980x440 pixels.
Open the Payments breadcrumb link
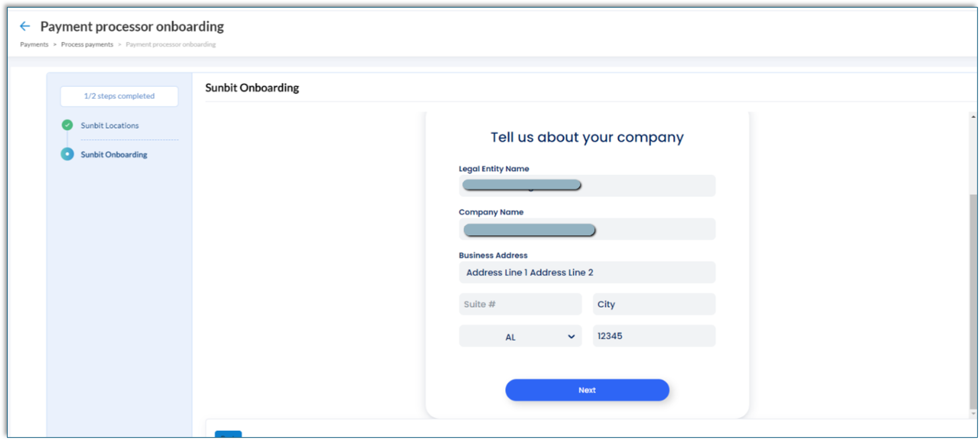pyautogui.click(x=34, y=44)
